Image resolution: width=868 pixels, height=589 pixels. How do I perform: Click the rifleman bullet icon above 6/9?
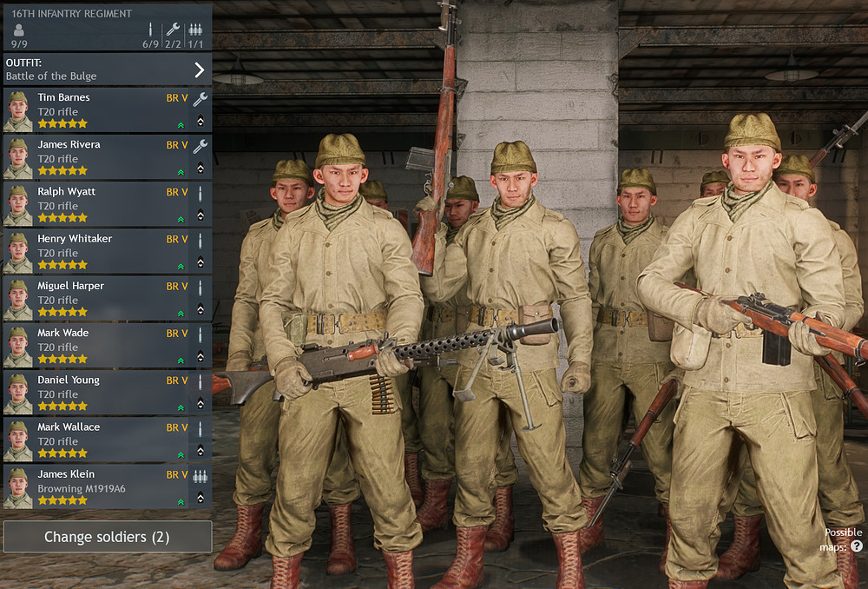(150, 30)
